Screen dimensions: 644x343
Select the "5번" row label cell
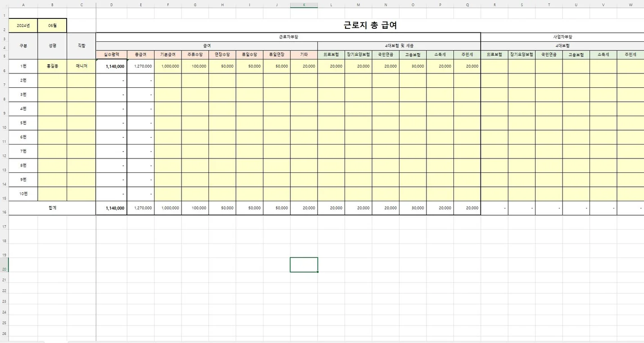[x=23, y=123]
